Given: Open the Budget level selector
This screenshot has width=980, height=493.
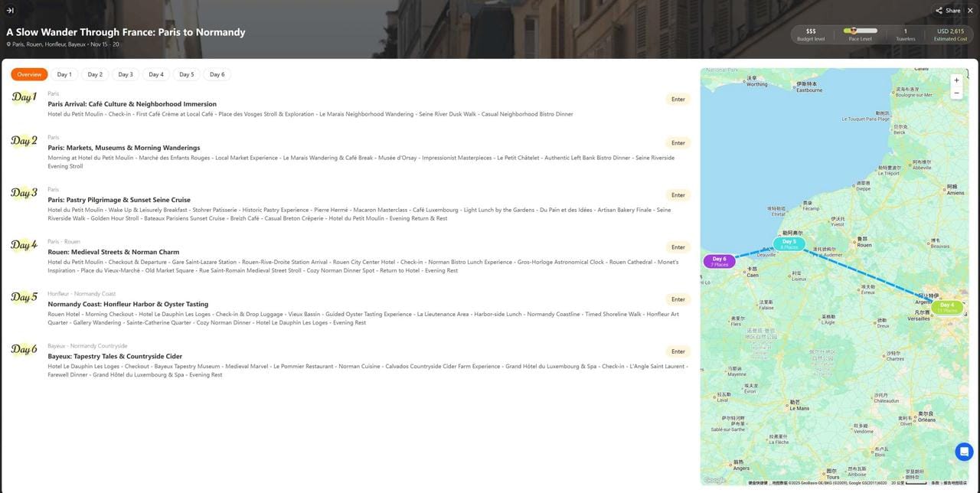Looking at the screenshot, I should pos(811,34).
